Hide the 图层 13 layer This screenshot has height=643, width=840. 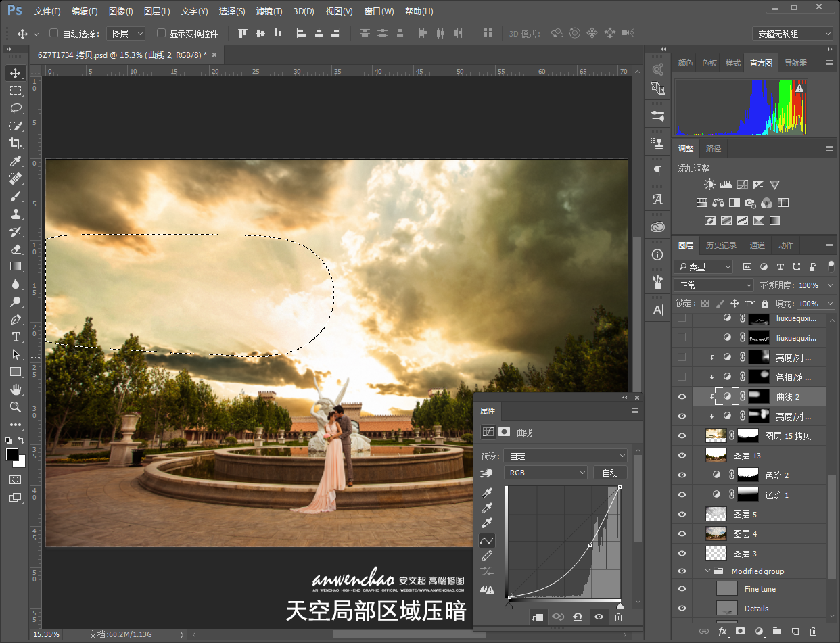682,456
